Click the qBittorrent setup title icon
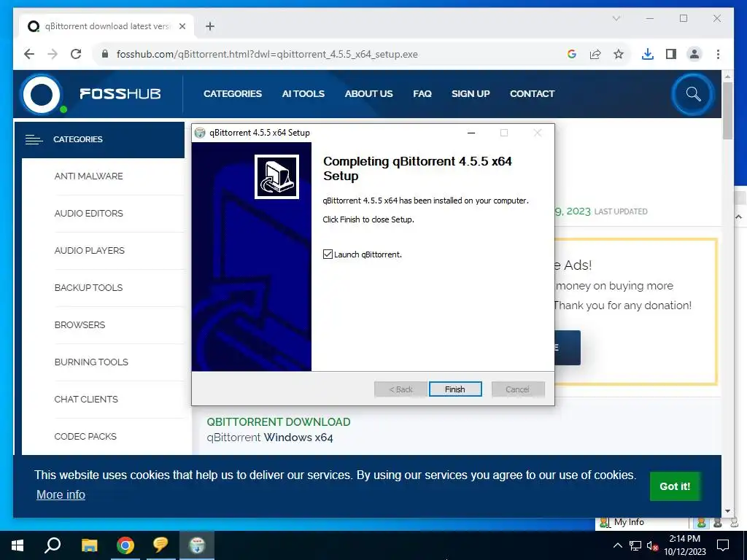Screen dimensions: 747x560 tap(200, 133)
